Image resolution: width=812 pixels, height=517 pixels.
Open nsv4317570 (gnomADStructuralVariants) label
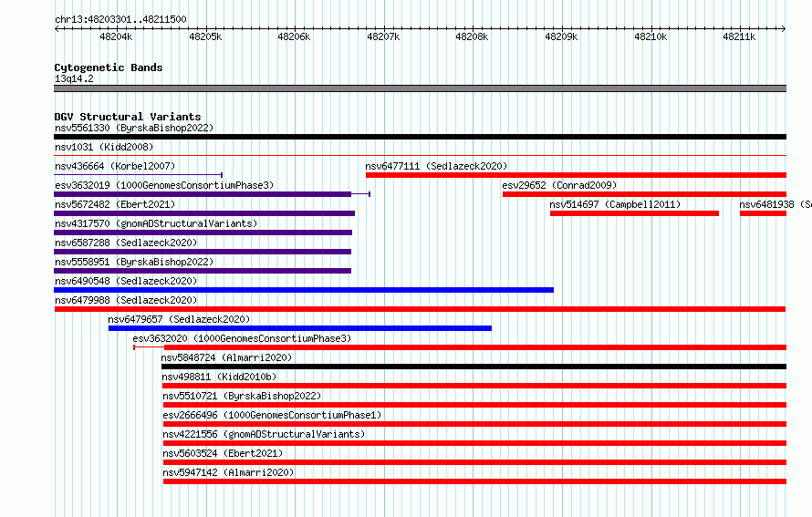pyautogui.click(x=156, y=223)
